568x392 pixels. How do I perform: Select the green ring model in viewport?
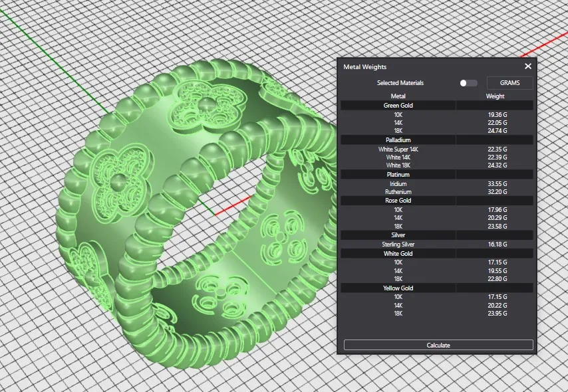point(196,213)
